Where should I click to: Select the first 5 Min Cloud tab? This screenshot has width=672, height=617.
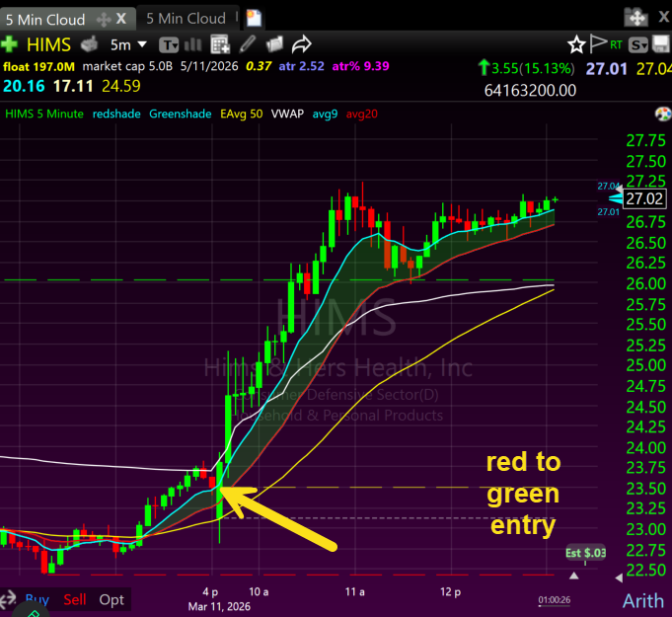pyautogui.click(x=45, y=20)
